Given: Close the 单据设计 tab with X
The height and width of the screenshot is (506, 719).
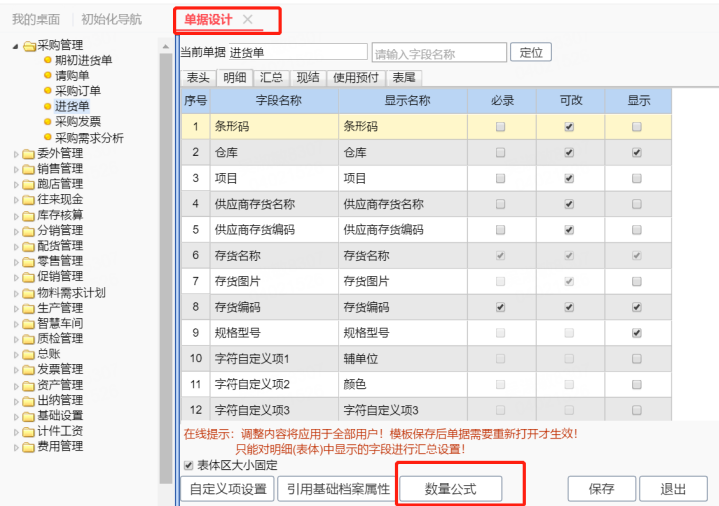Looking at the screenshot, I should [248, 19].
